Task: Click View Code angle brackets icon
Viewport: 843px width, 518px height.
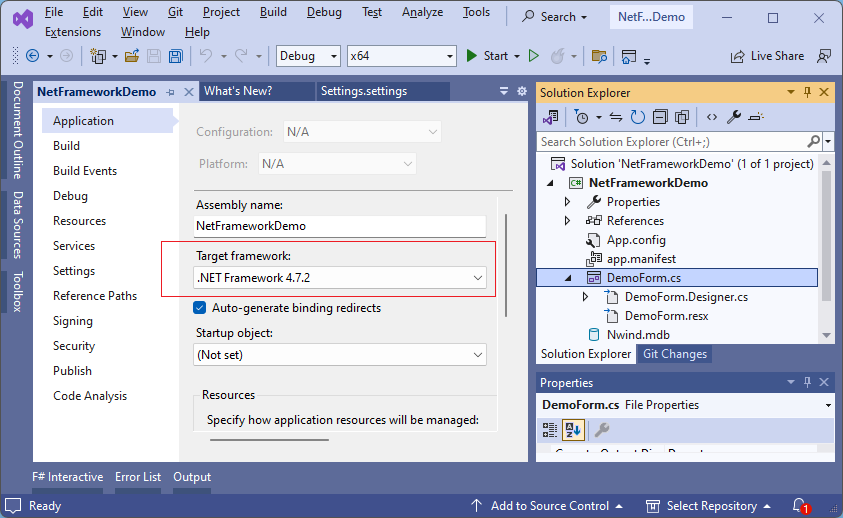Action: pyautogui.click(x=712, y=117)
